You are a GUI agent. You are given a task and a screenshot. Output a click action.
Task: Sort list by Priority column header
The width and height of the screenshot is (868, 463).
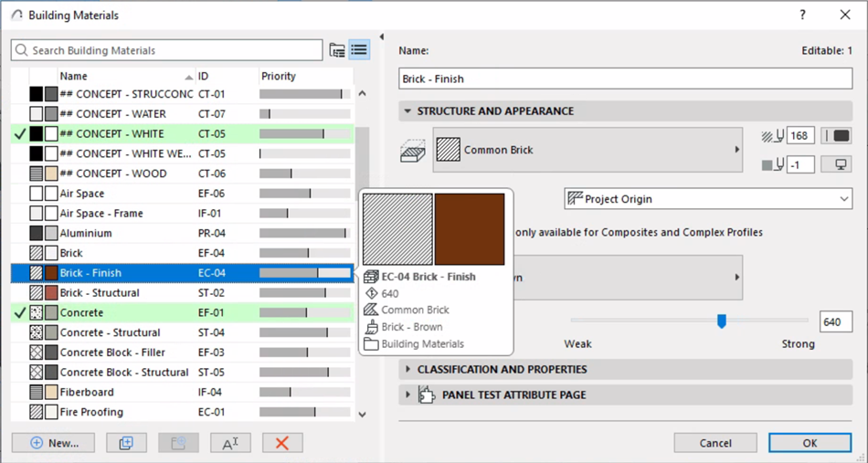tap(306, 77)
